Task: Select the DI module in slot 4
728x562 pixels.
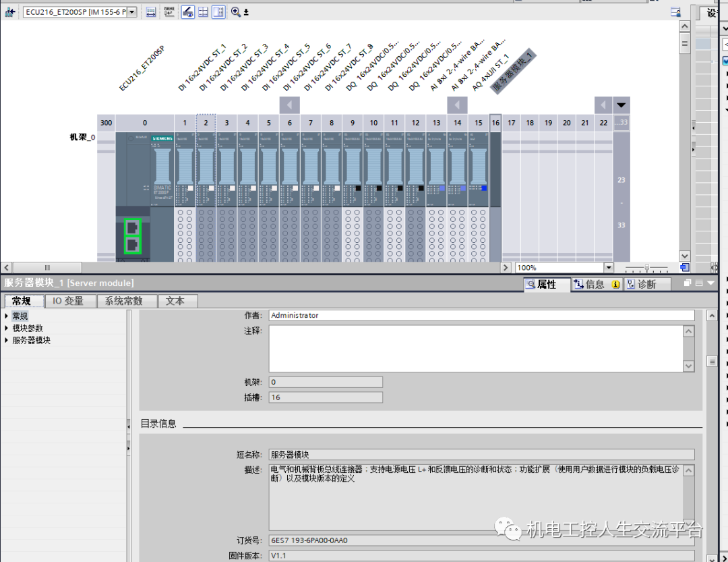Action: pyautogui.click(x=247, y=196)
